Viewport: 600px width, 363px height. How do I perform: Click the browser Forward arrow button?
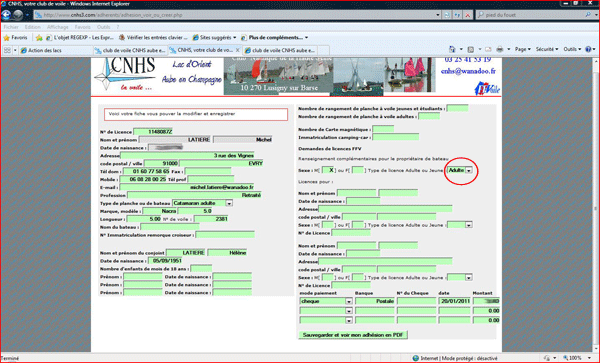tap(18, 15)
